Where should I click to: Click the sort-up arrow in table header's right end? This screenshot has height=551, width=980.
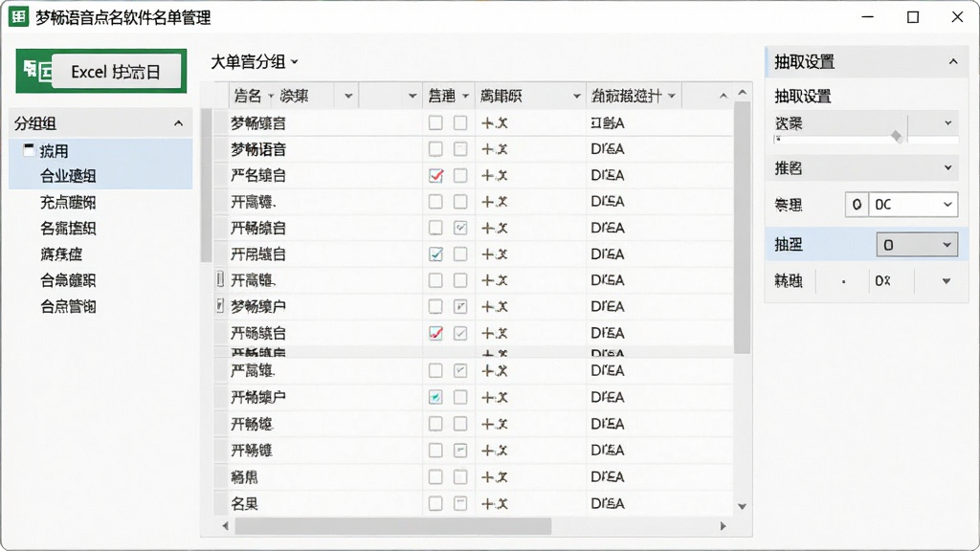[724, 96]
